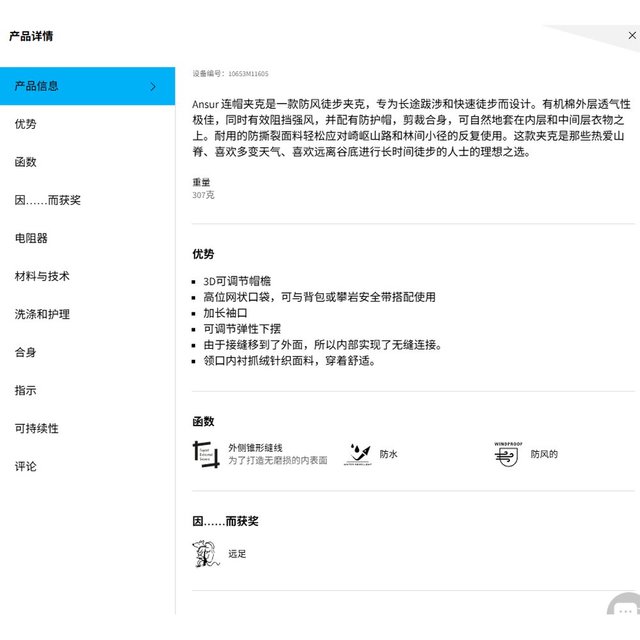Select 因……而获奖 in the sidebar
Image resolution: width=640 pixels, height=640 pixels.
pyautogui.click(x=48, y=200)
